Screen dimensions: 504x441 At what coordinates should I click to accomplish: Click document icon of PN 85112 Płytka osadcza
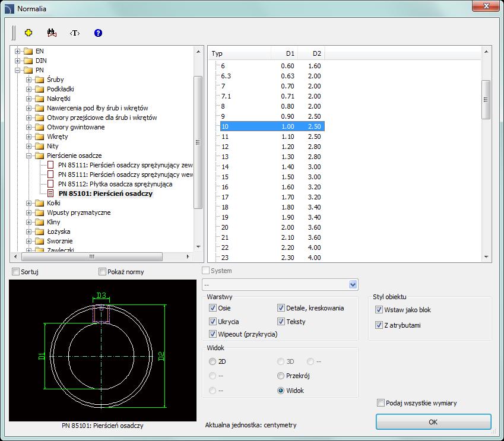(x=50, y=184)
